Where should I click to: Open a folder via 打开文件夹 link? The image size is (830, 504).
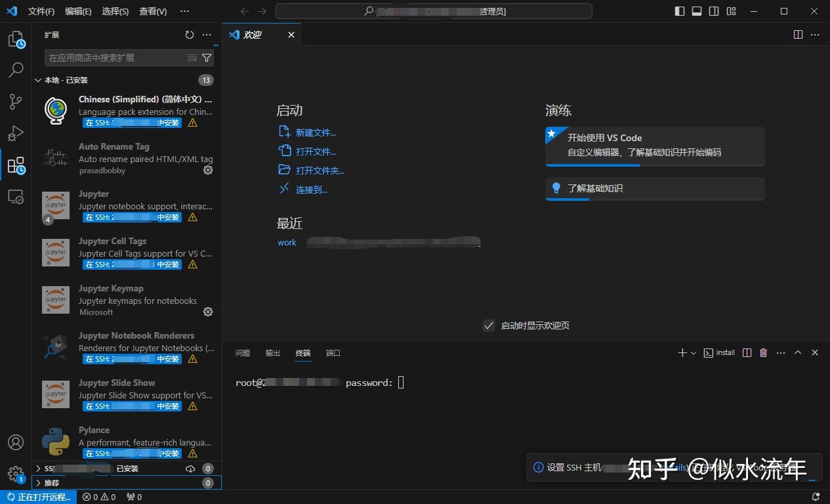click(320, 170)
